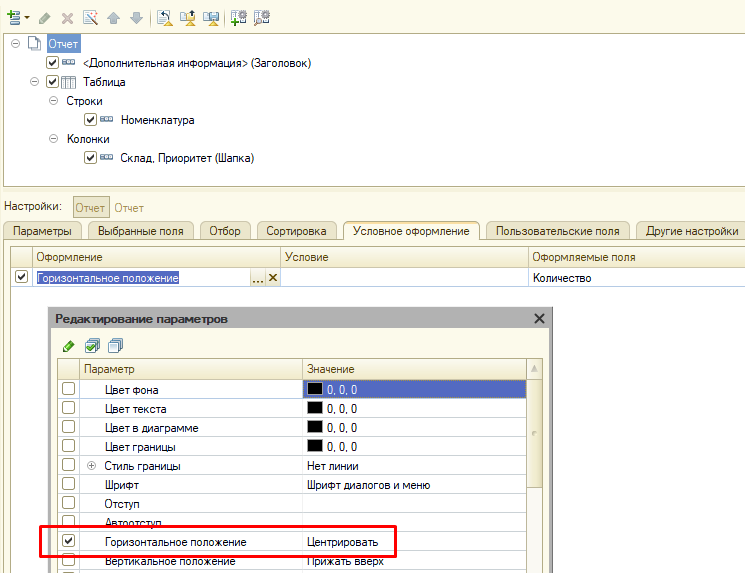Image resolution: width=745 pixels, height=573 pixels.
Task: Click the ellipsis button in Оформление cell
Action: pos(258,278)
